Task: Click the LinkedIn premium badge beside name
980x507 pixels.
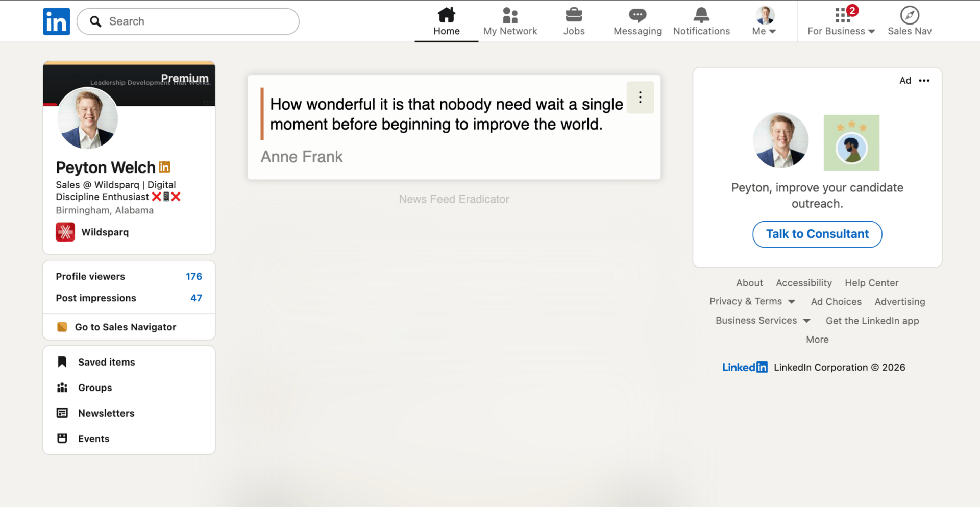Action: (x=164, y=167)
